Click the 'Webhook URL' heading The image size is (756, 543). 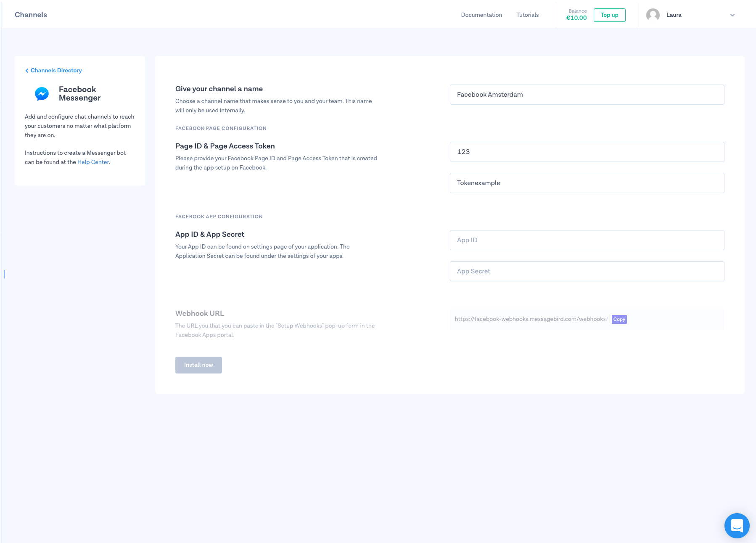pyautogui.click(x=200, y=313)
